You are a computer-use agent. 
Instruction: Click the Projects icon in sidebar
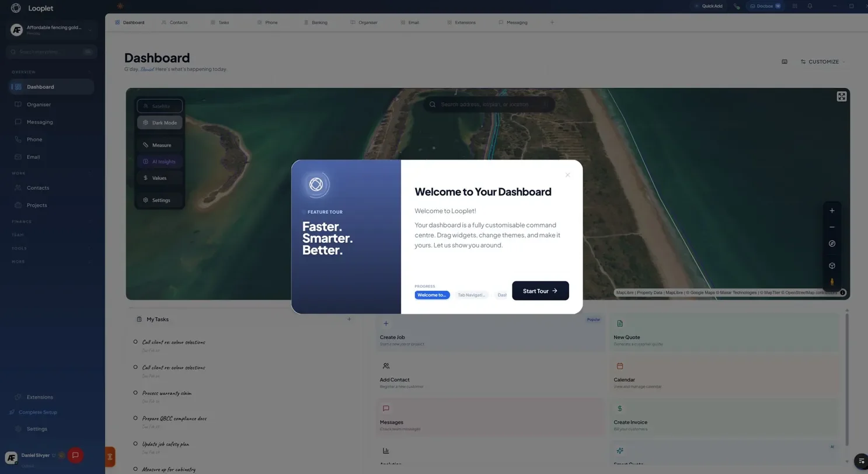tap(18, 205)
